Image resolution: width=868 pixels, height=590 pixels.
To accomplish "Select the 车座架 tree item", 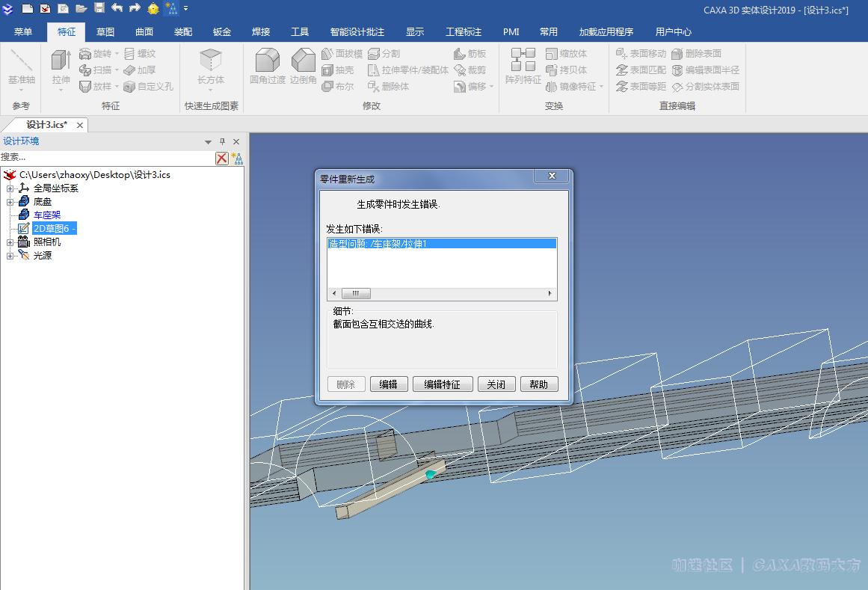I will [47, 215].
